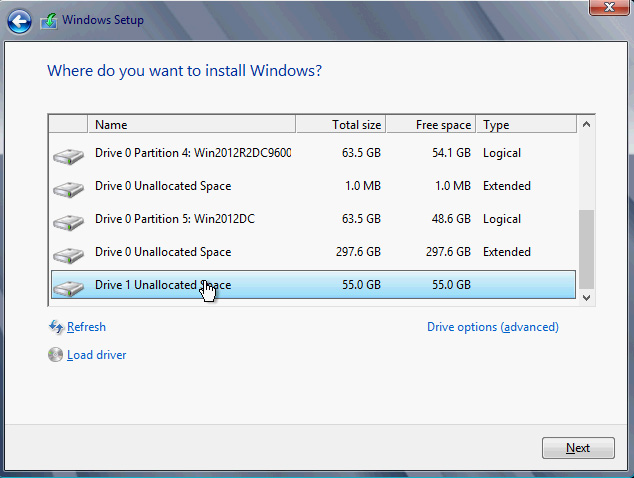
Task: Select Drive 0 Partition 5: Win2012DC
Action: 176,219
